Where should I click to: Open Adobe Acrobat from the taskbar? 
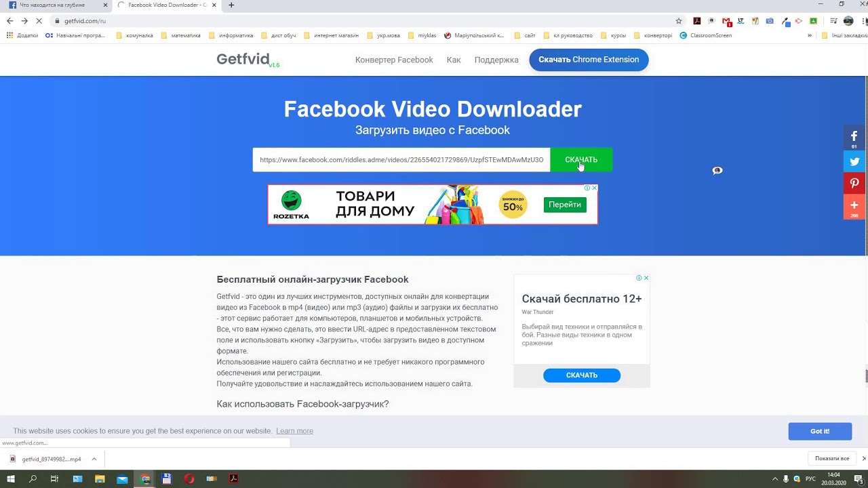point(233,479)
